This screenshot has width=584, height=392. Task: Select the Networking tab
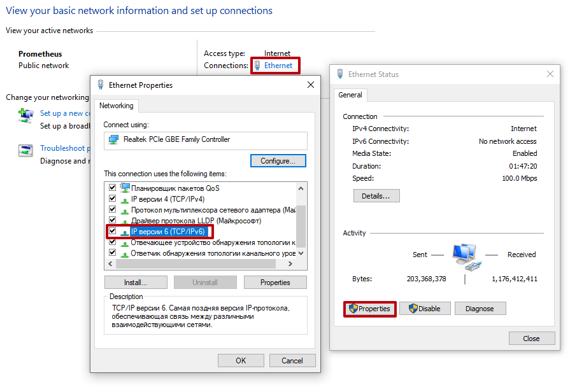pyautogui.click(x=116, y=106)
